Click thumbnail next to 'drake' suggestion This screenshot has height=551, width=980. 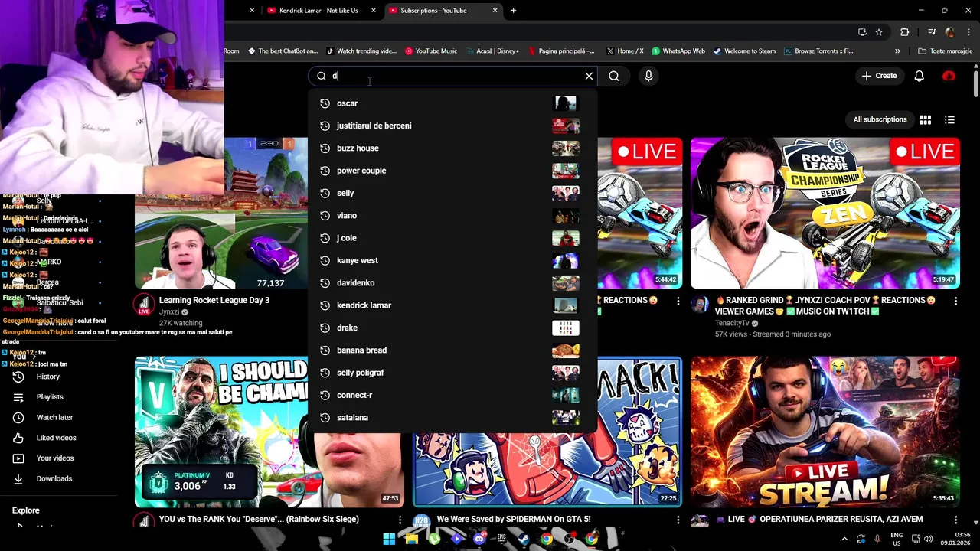(566, 328)
